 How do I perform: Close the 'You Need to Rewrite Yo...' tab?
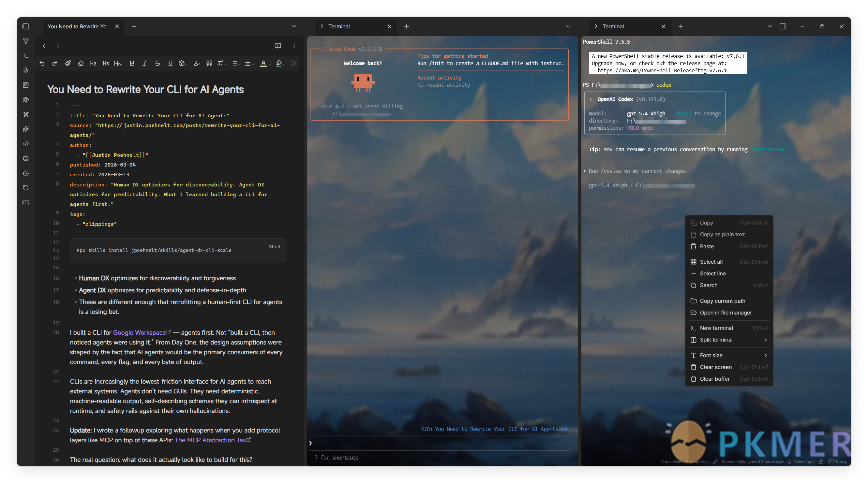point(117,26)
